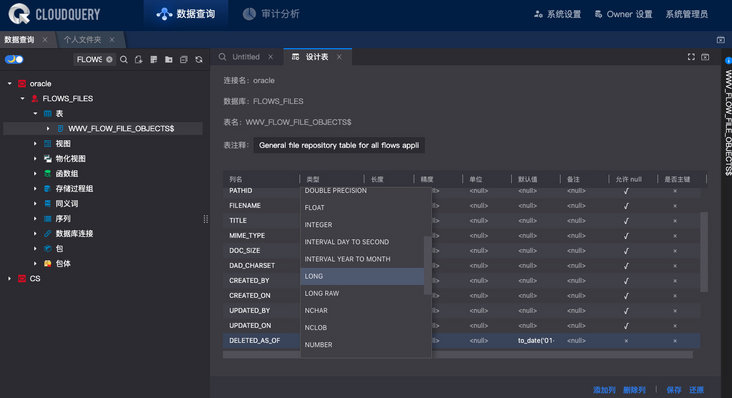Switch to the Untitled query tab

click(246, 57)
